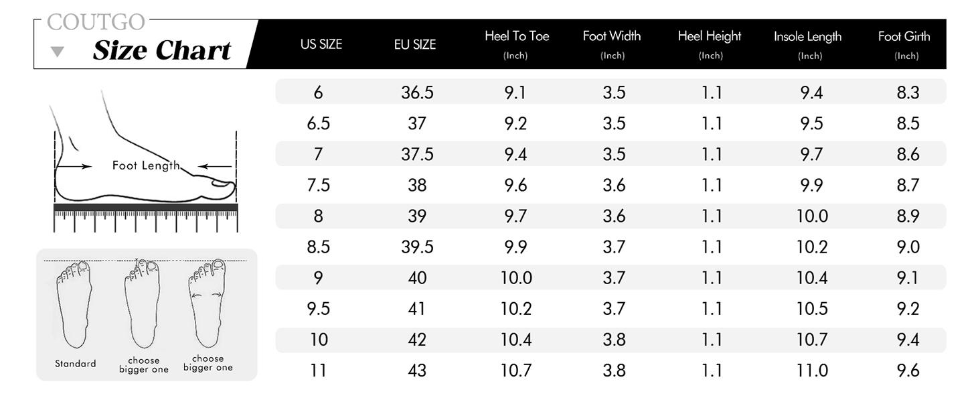The width and height of the screenshot is (980, 402).
Task: Select the EU SIZE column header
Action: [x=415, y=44]
